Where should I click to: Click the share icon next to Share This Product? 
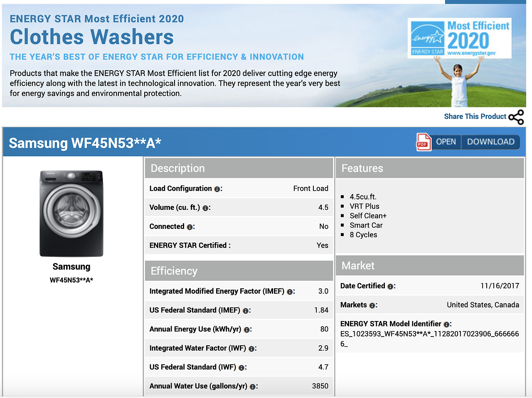coord(516,117)
